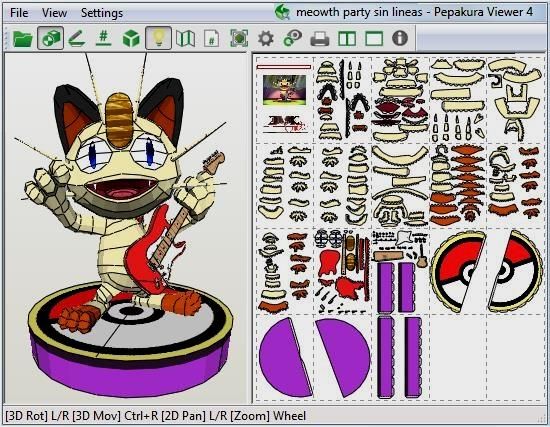Click the zoom-to-fit frame icon
Viewport: 550px width, 427px height.
239,38
